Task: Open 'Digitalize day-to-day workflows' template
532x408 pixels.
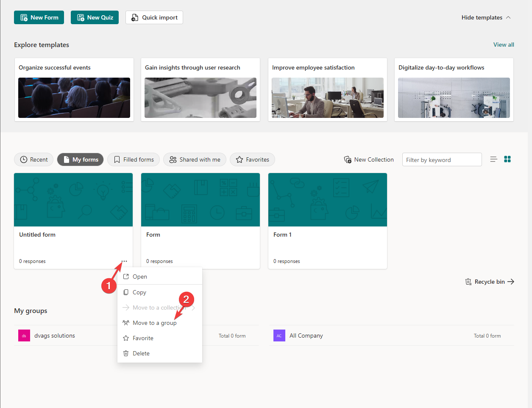Action: pos(454,89)
